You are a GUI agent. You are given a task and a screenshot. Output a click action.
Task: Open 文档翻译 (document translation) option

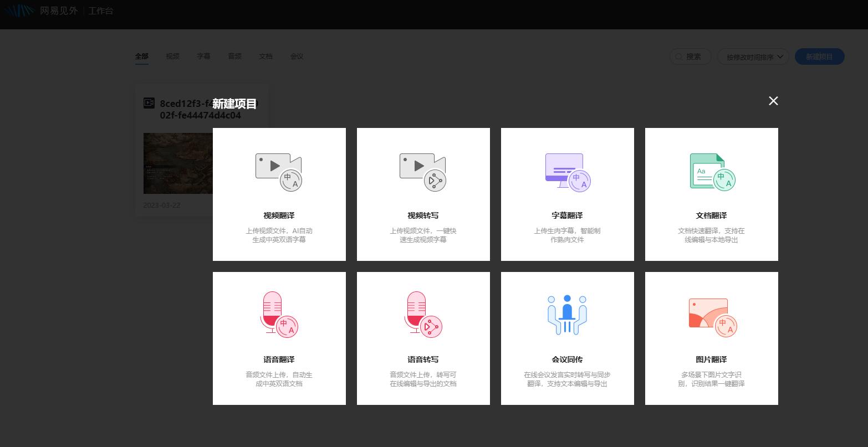point(711,172)
